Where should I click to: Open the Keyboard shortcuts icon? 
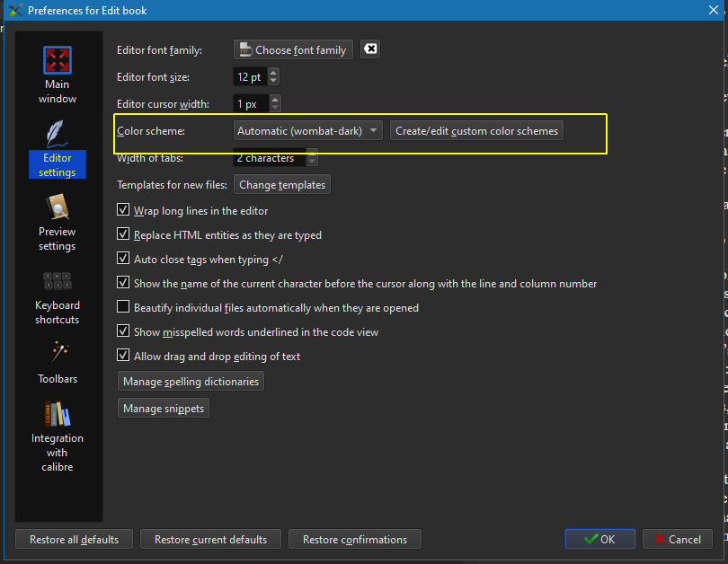pyautogui.click(x=57, y=281)
